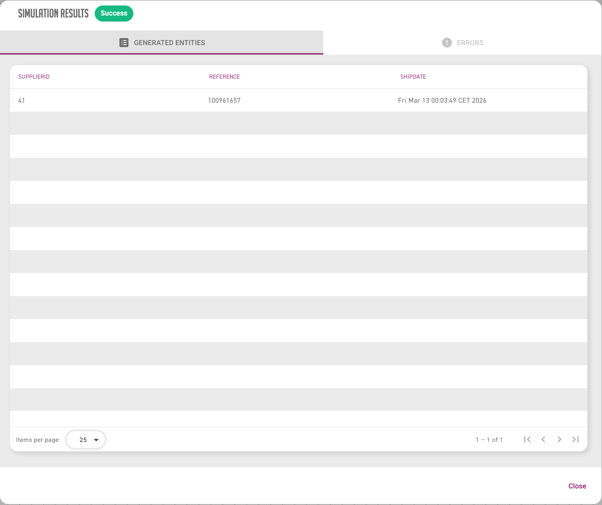Open the Errors tab
Image resolution: width=602 pixels, height=505 pixels.
pyautogui.click(x=462, y=43)
